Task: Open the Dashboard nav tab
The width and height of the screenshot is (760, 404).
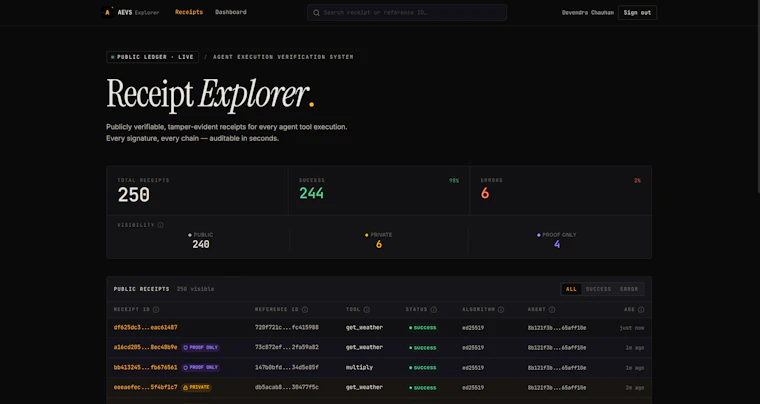Action: (231, 12)
